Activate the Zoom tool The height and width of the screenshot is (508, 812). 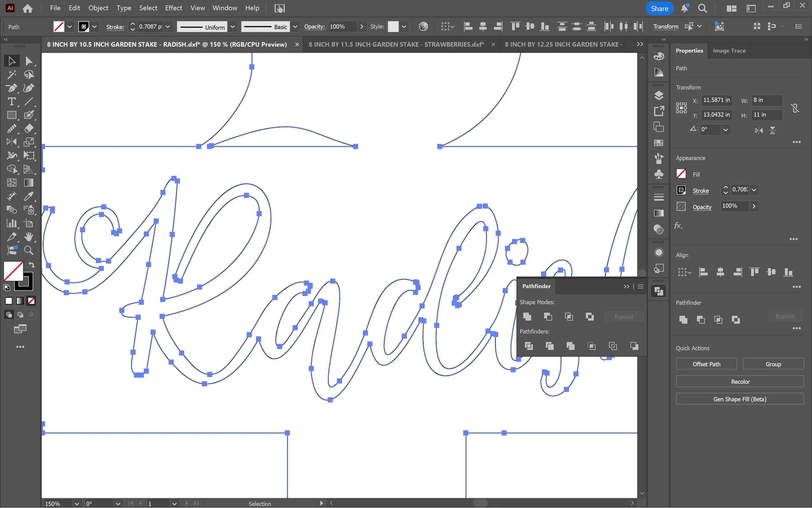[29, 250]
